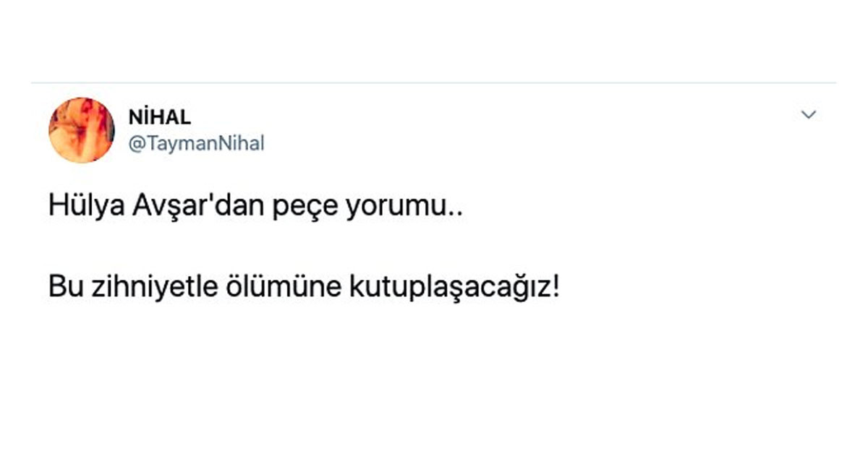This screenshot has width=868, height=454.
Task: Open the NİHAL display name profile link
Action: 160,118
